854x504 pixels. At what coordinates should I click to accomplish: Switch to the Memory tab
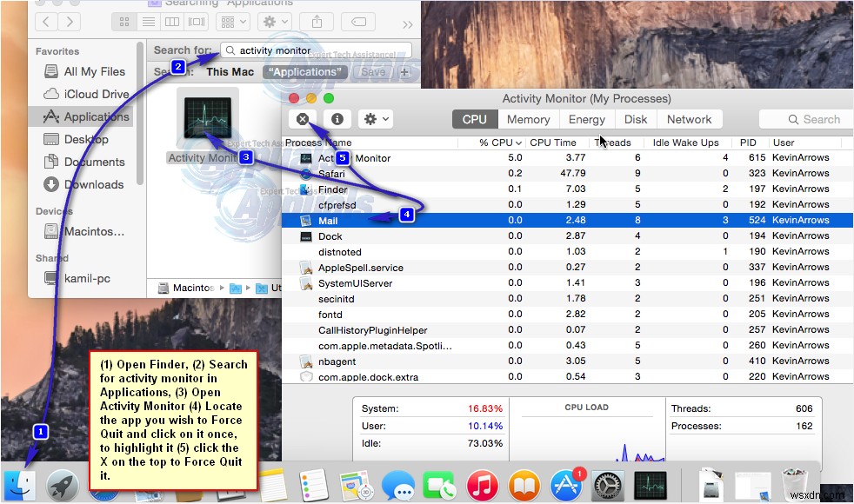tap(528, 119)
